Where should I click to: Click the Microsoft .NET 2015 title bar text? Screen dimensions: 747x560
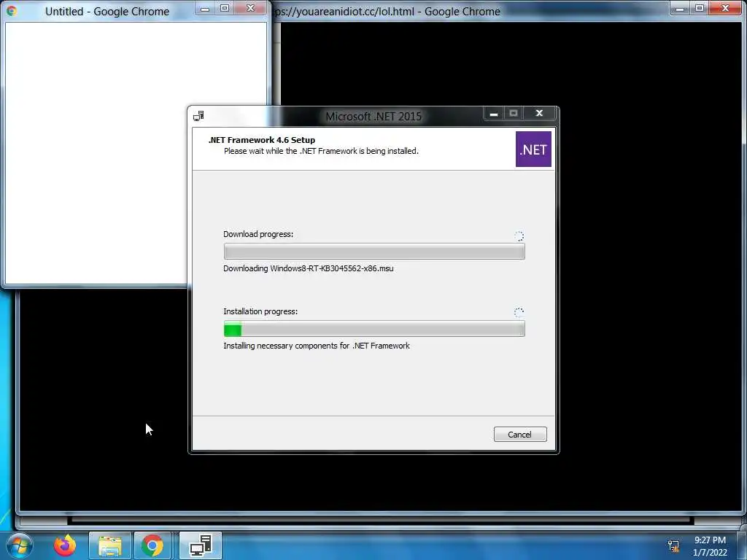(373, 116)
